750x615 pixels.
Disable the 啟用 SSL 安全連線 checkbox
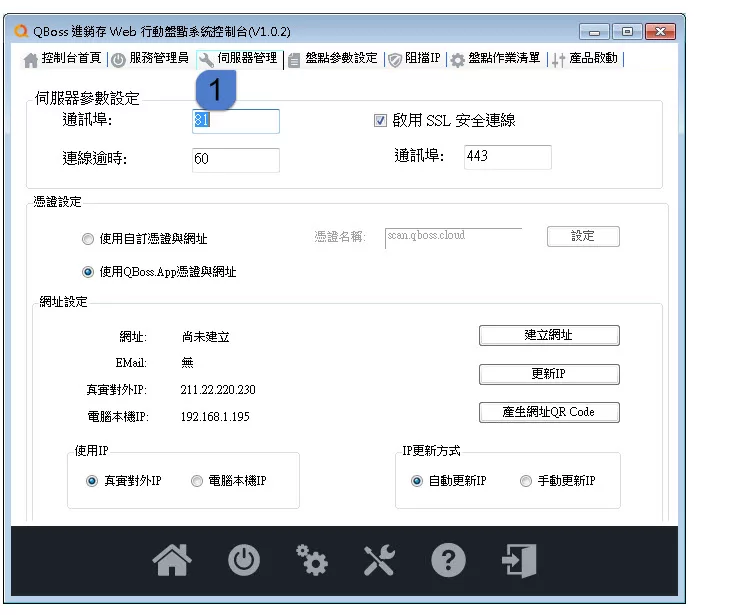tap(380, 121)
